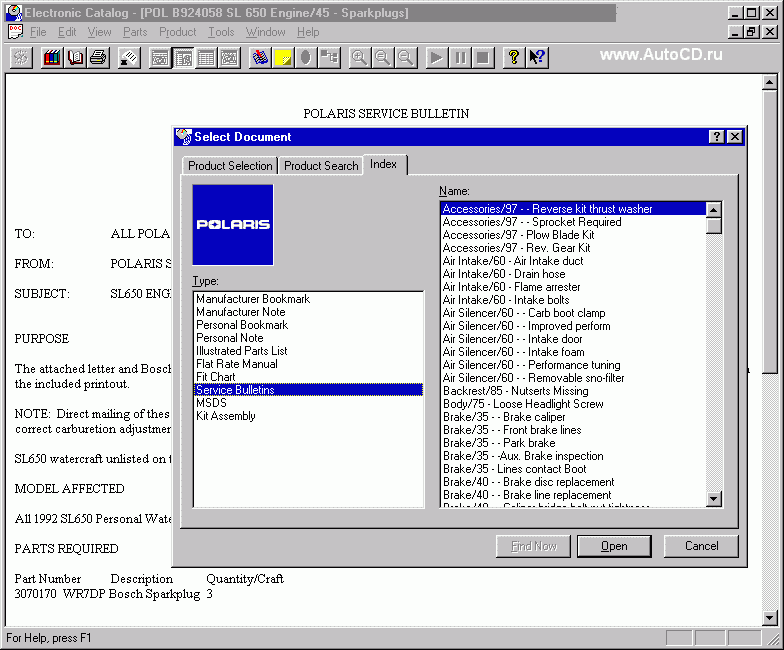Open the Parts menu
Screen dimensions: 784x650
pyautogui.click(x=135, y=32)
